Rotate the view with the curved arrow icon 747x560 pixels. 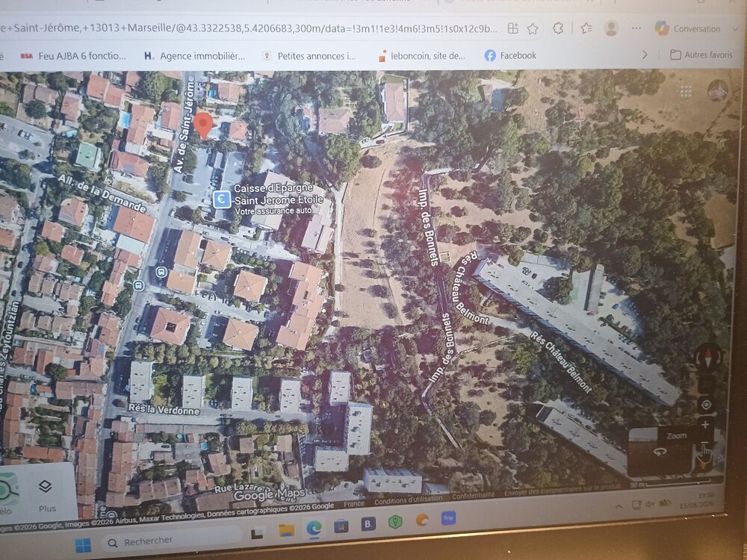point(660,452)
